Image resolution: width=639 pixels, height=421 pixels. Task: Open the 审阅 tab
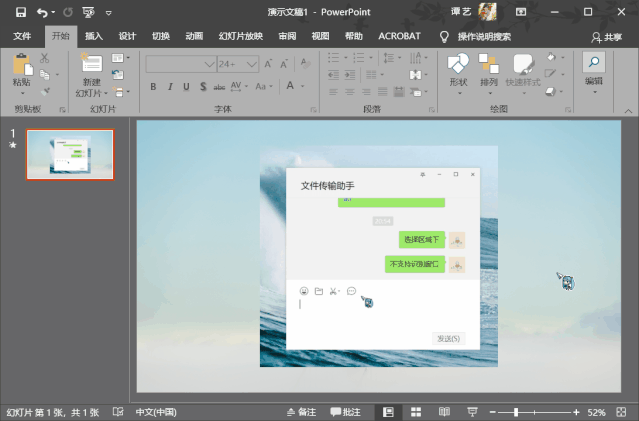point(287,36)
